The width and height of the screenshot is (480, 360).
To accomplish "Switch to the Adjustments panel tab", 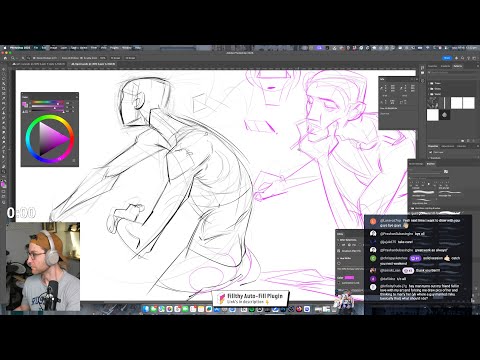I will click(448, 146).
